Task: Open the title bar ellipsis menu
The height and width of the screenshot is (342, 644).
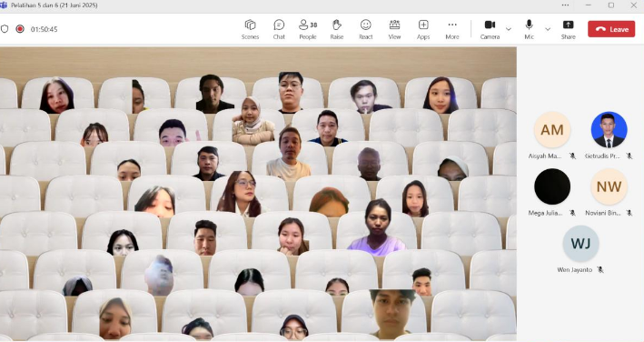Action: point(565,5)
